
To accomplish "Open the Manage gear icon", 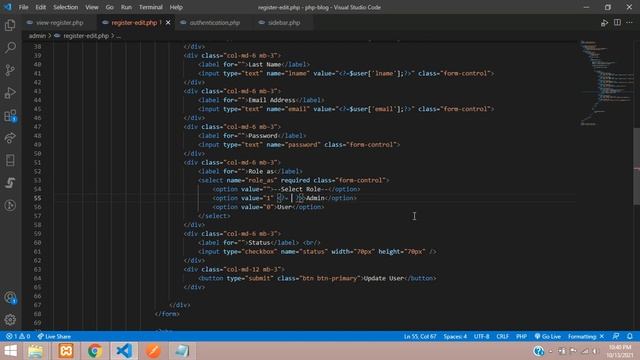I will 10,320.
